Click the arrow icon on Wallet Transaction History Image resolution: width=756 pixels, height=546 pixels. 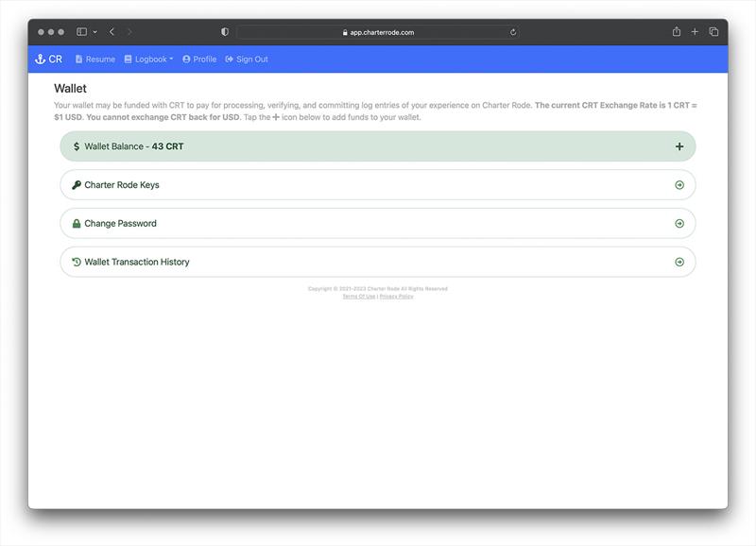(x=679, y=263)
